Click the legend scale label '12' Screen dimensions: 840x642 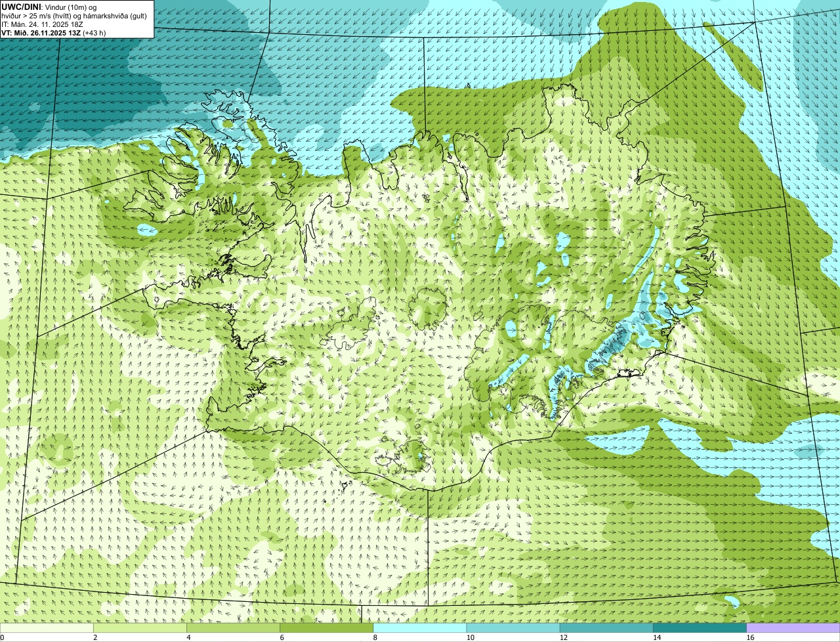[564, 637]
